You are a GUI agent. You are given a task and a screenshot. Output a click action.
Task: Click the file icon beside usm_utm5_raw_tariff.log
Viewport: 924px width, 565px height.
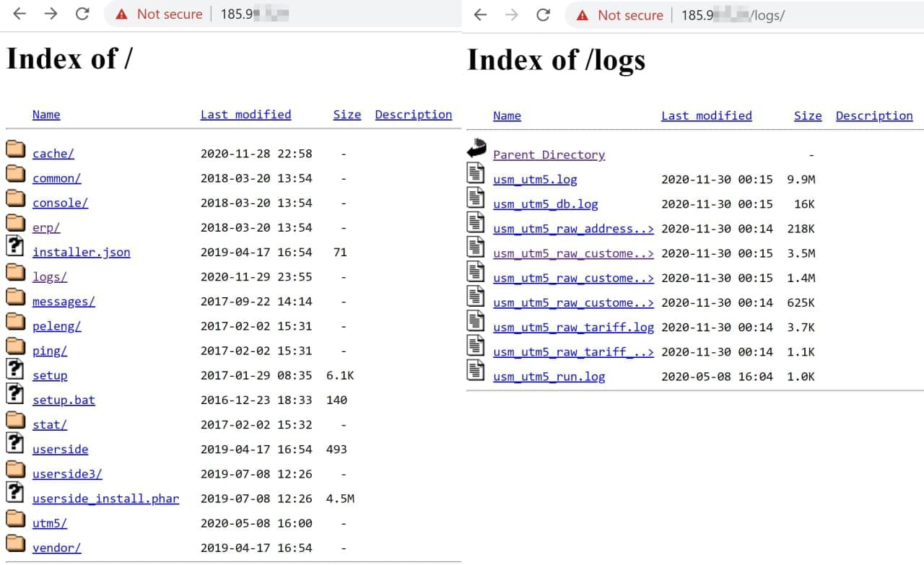pyautogui.click(x=476, y=321)
